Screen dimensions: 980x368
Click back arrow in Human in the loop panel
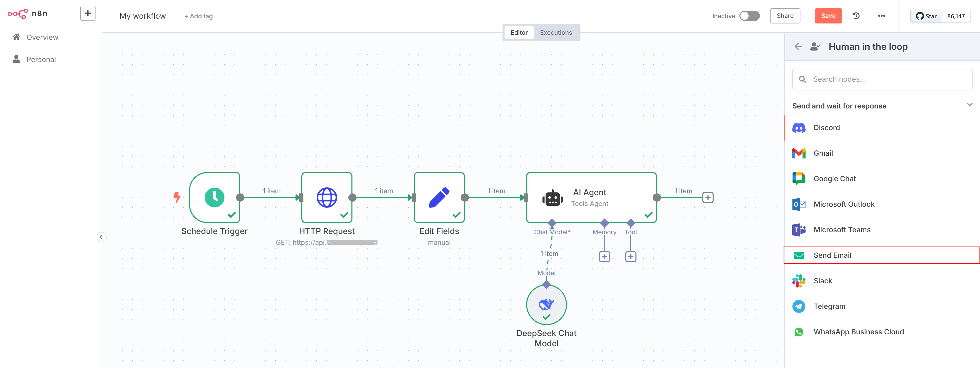pyautogui.click(x=798, y=47)
